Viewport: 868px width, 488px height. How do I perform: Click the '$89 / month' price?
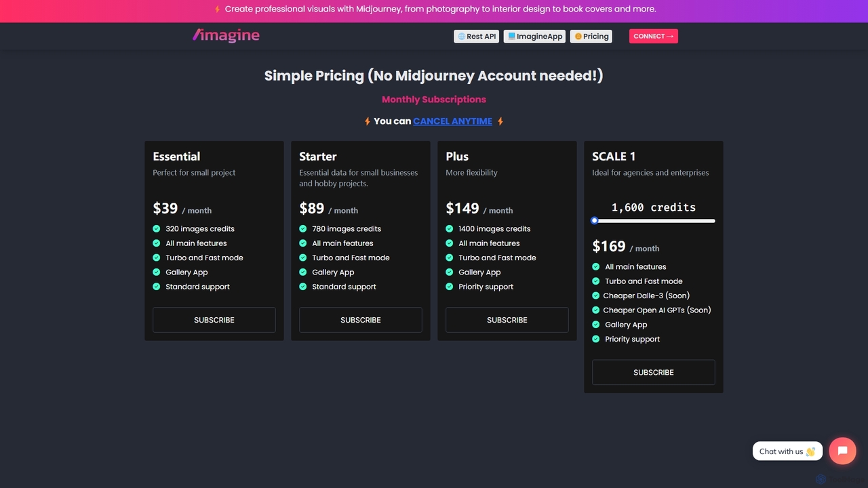coord(329,209)
